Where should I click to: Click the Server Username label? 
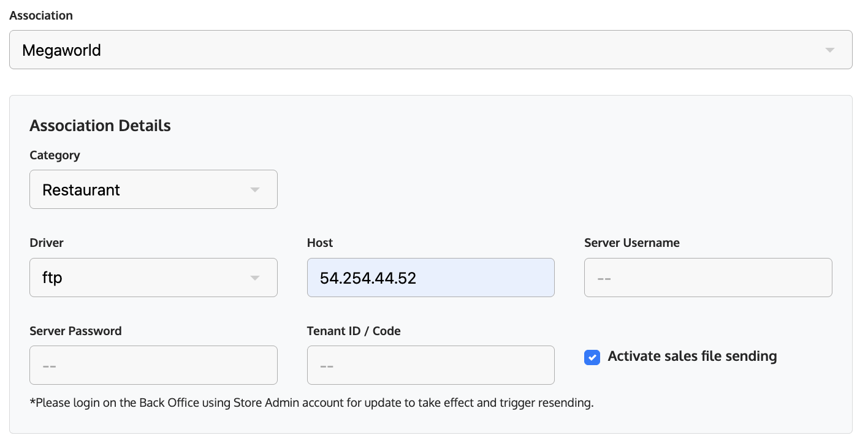[x=631, y=243]
